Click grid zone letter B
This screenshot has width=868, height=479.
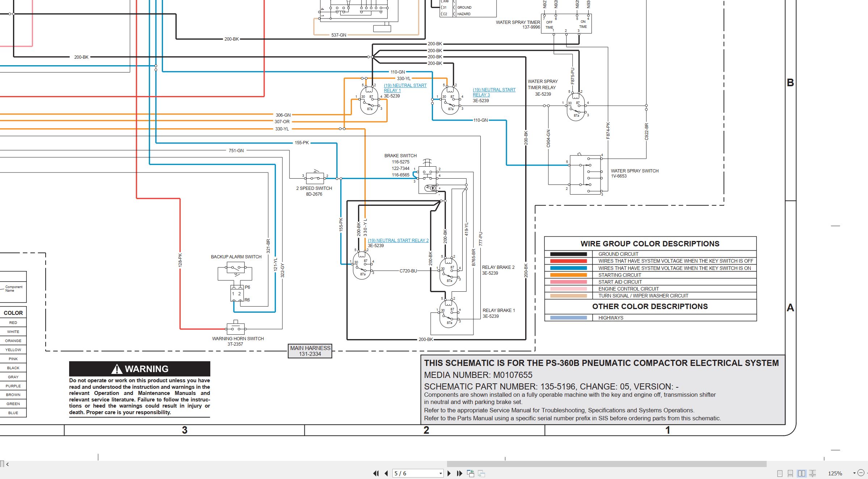(791, 83)
